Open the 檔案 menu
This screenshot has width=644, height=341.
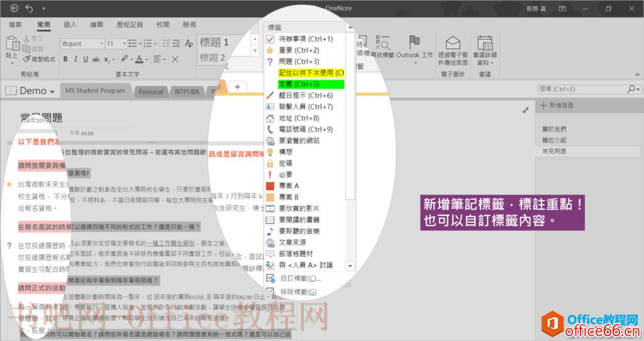15,24
